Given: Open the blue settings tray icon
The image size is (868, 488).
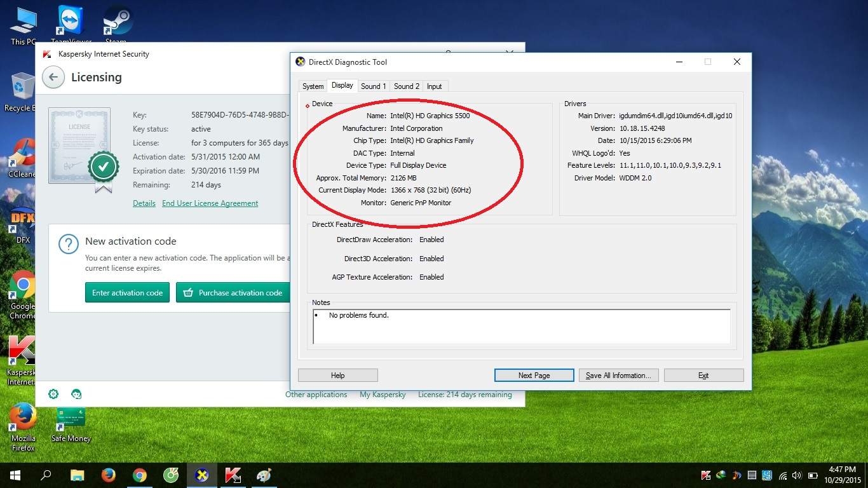Looking at the screenshot, I should 767,475.
